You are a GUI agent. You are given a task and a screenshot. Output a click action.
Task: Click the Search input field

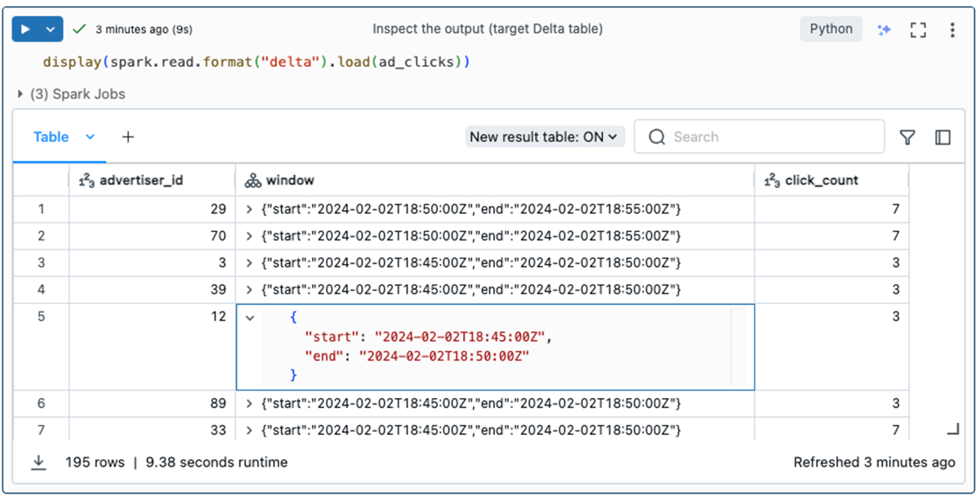[x=768, y=137]
